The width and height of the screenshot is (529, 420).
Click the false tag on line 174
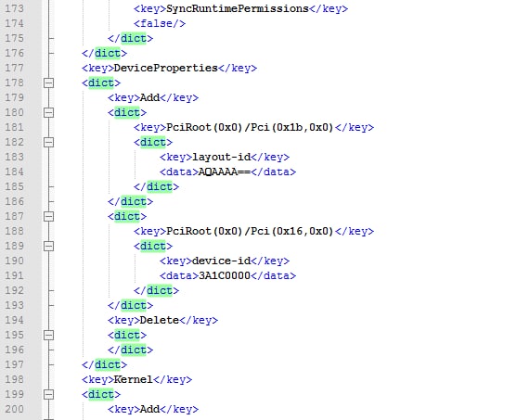coord(160,23)
